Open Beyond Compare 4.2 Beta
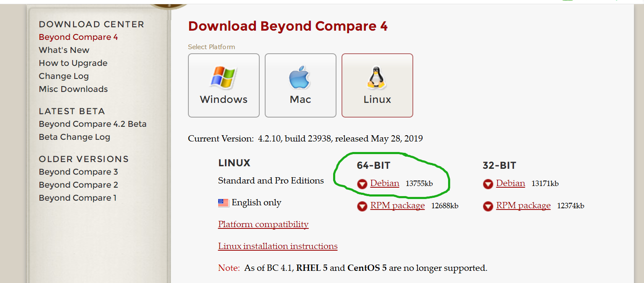 pos(93,124)
